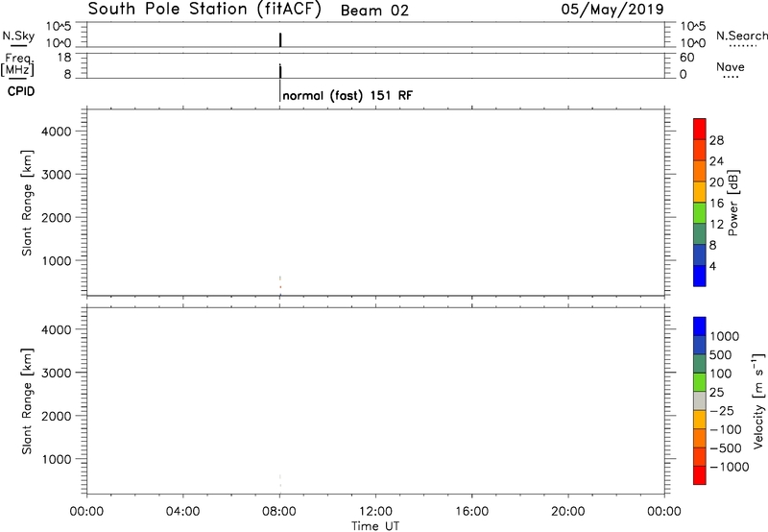This screenshot has width=768, height=532.
Task: Select the 'normal (fast) 151 RF' annotation
Action: coord(348,95)
